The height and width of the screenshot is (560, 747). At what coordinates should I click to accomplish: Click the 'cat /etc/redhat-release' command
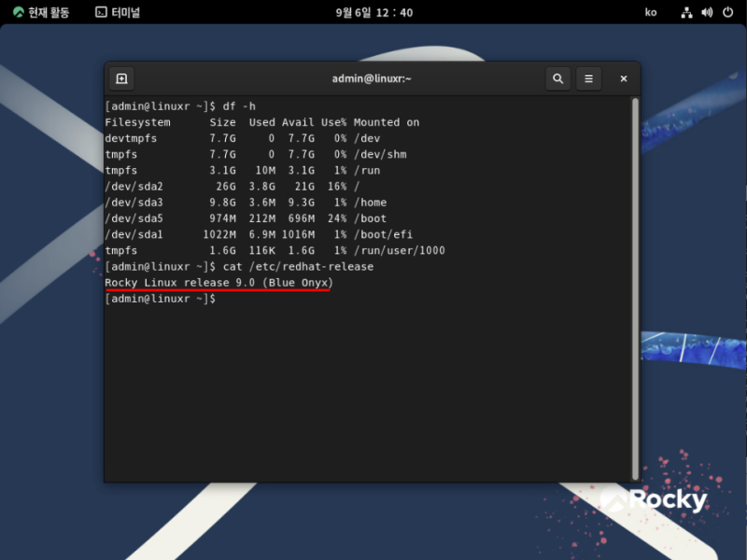pyautogui.click(x=298, y=267)
